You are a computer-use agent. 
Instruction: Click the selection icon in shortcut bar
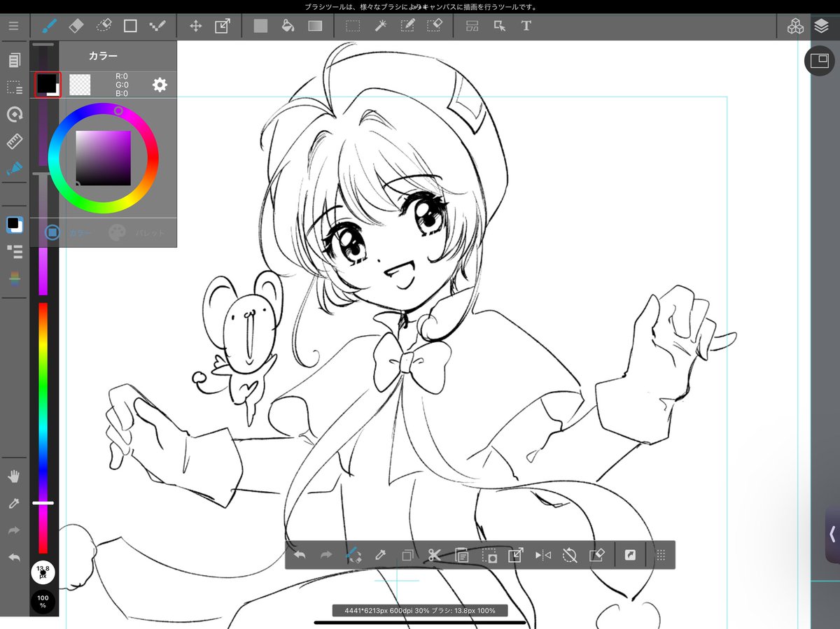click(489, 556)
